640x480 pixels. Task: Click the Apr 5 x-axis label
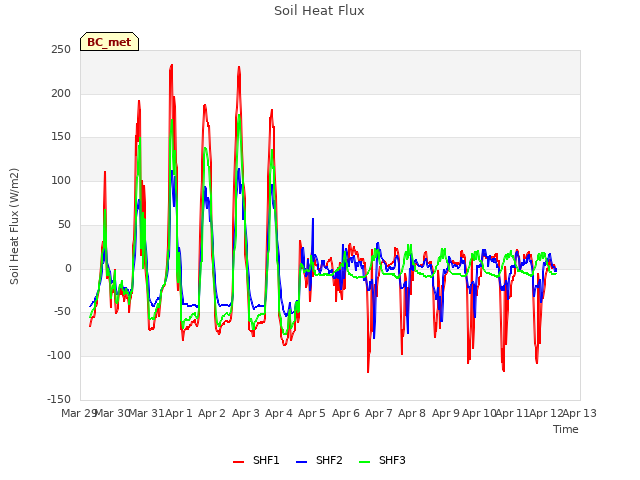point(312,413)
